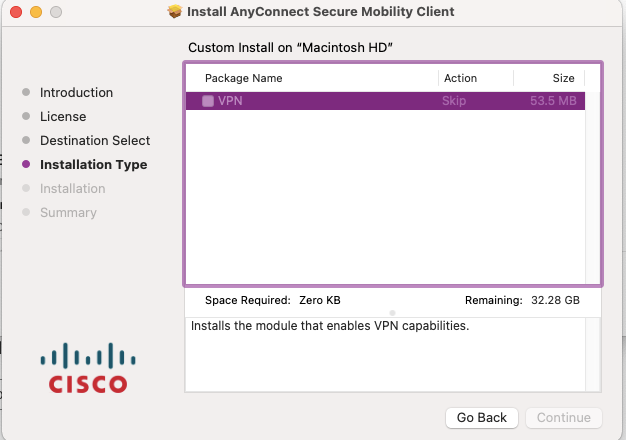Click the Installation Type step
Image resolution: width=626 pixels, height=440 pixels.
coord(93,165)
